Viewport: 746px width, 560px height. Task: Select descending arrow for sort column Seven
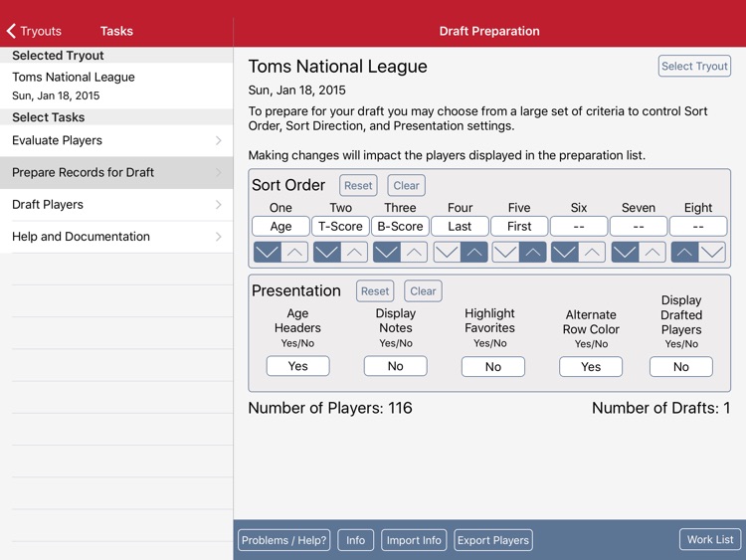coord(625,253)
